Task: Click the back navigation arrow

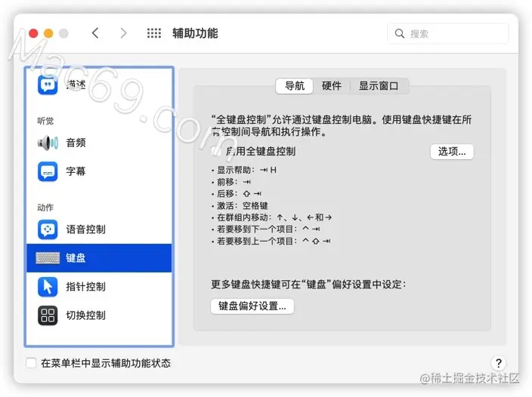Action: [95, 33]
